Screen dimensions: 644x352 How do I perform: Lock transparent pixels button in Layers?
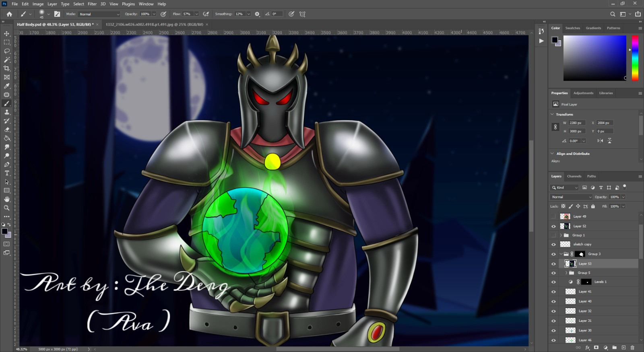563,206
